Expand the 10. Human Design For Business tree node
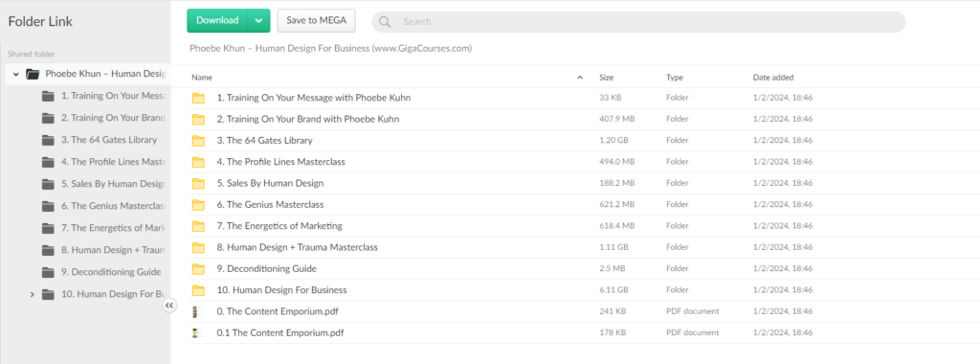The height and width of the screenshot is (364, 980). pyautogui.click(x=32, y=294)
